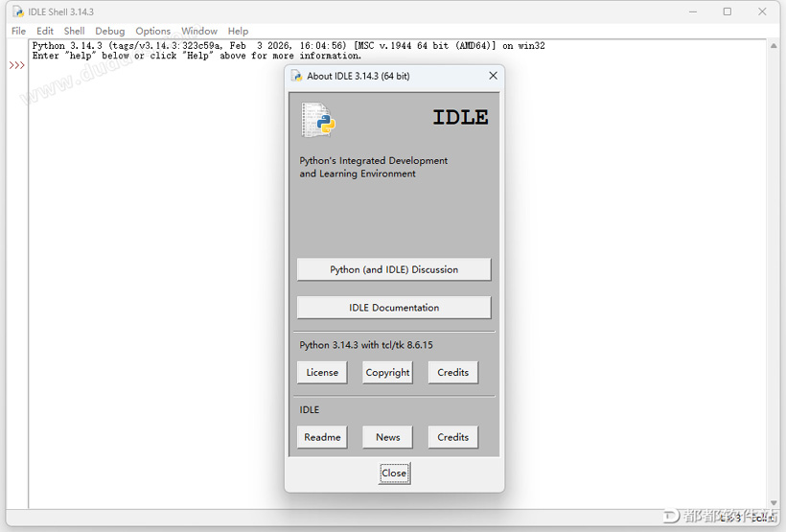Click the 'IDLE Shell 3.14.3' window title
Screen dimensions: 786x532
(60, 12)
